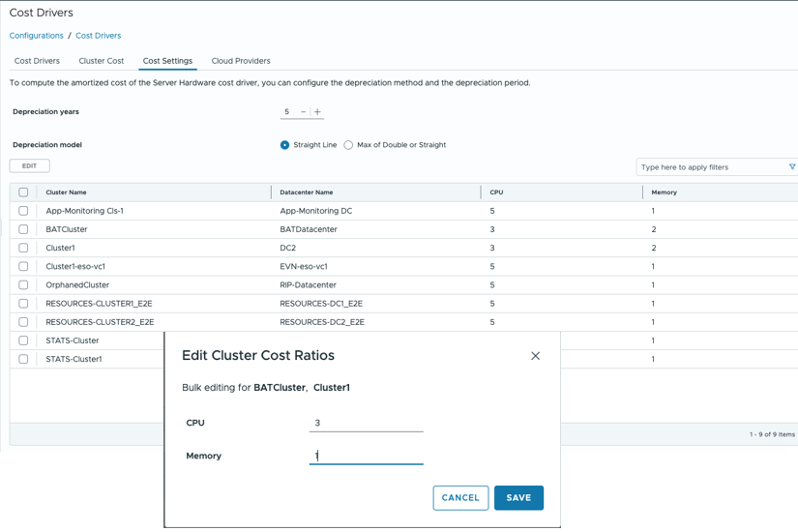The image size is (798, 532).
Task: Decrease depreciation years with minus button
Action: [x=304, y=111]
